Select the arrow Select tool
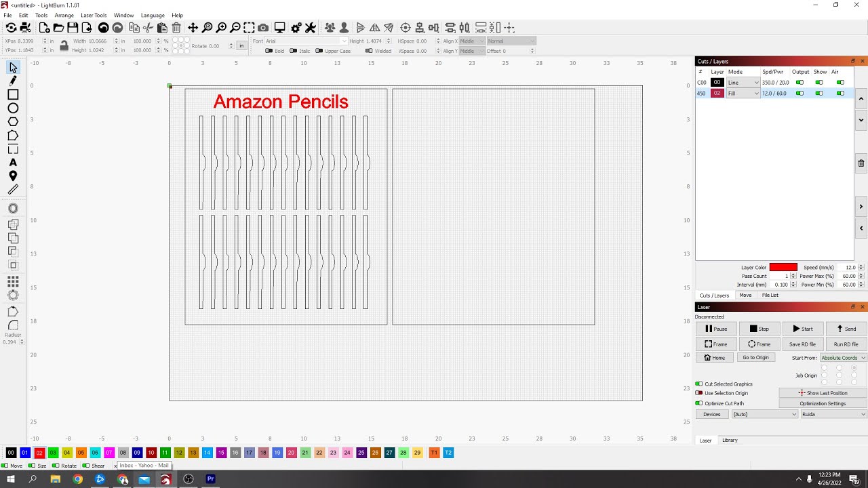This screenshot has height=488, width=868. coord(13,67)
